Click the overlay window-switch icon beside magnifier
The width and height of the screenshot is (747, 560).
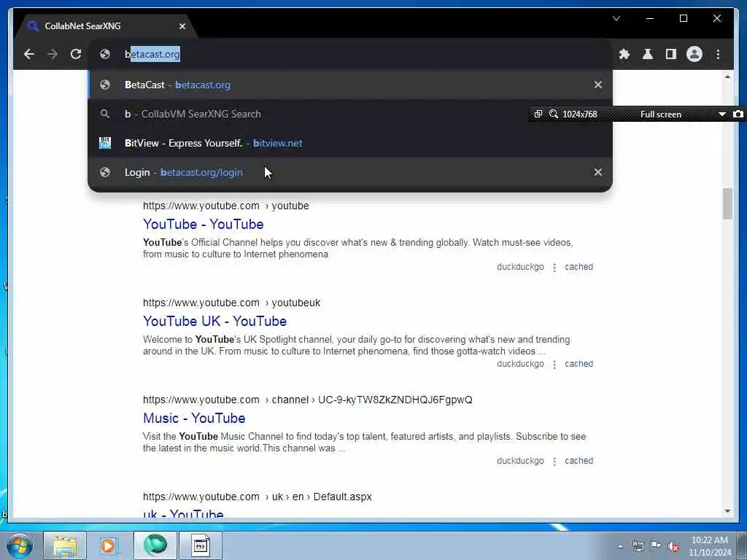[538, 114]
